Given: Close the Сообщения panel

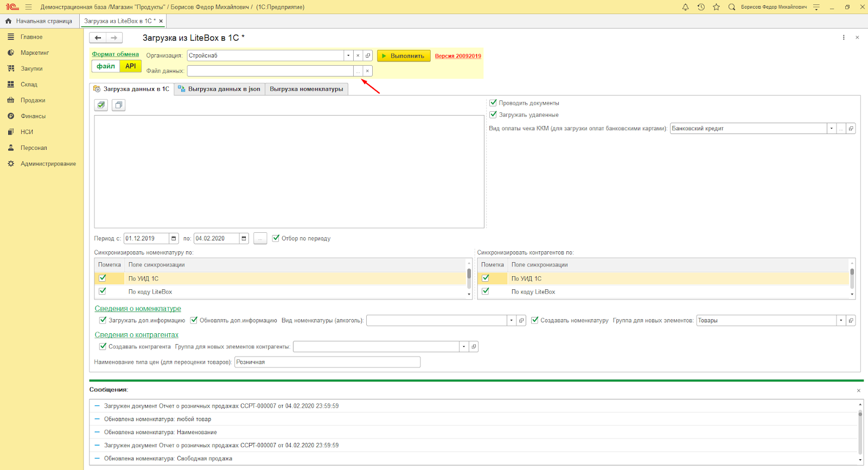Looking at the screenshot, I should (x=859, y=391).
